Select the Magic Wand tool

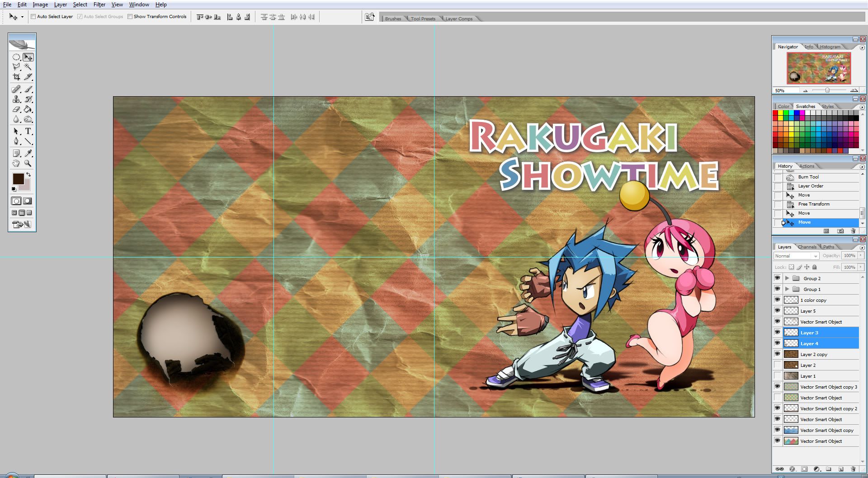[x=28, y=67]
